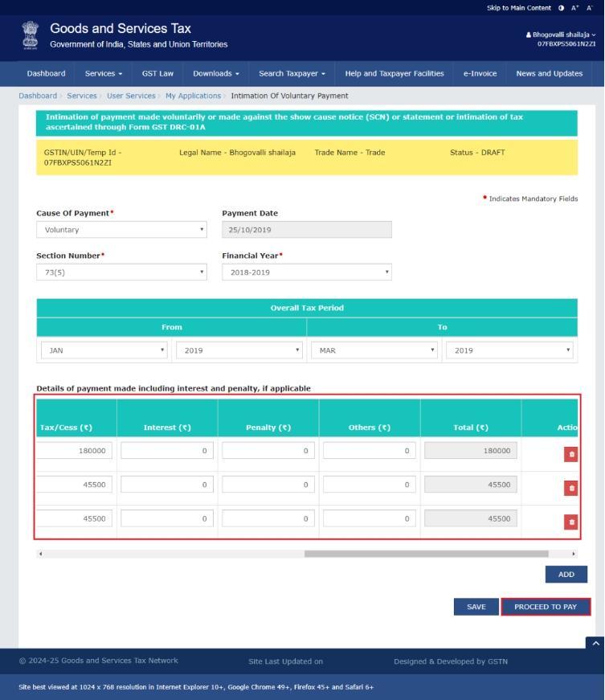Screen dimensions: 605x700
Task: Delete the 180000 payment row
Action: pyautogui.click(x=570, y=454)
